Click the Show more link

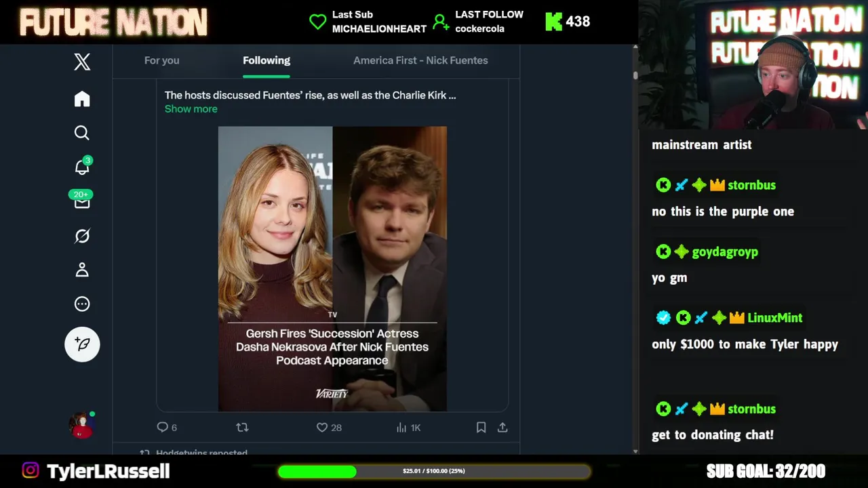coord(191,108)
